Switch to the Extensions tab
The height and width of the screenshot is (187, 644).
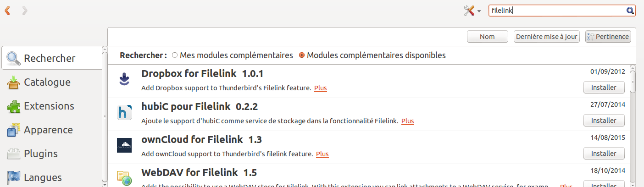pyautogui.click(x=49, y=106)
